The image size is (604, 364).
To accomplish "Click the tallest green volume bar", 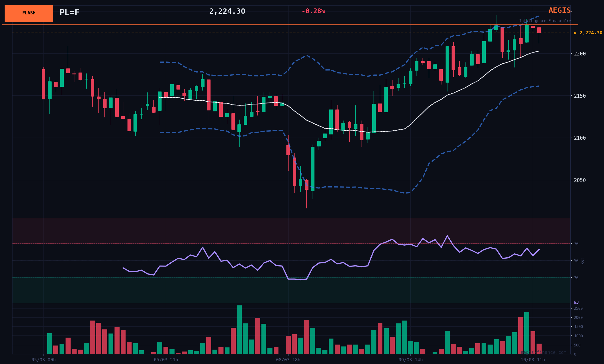I will [x=239, y=330].
